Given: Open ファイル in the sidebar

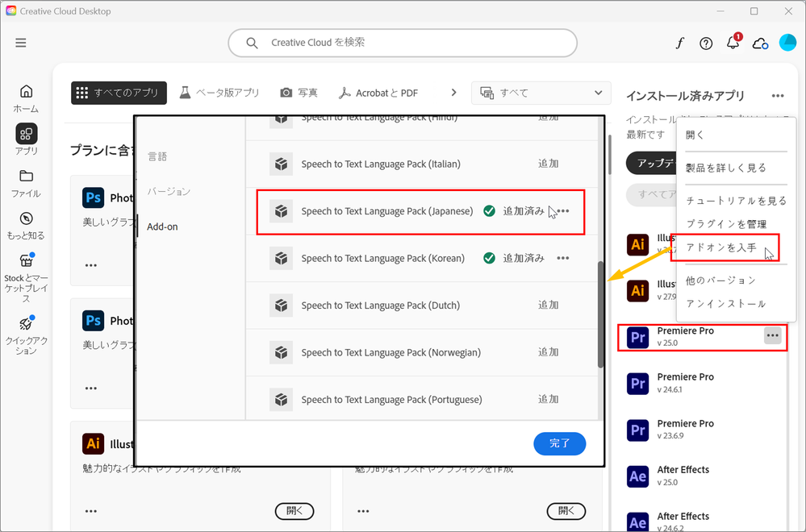Looking at the screenshot, I should point(26,183).
